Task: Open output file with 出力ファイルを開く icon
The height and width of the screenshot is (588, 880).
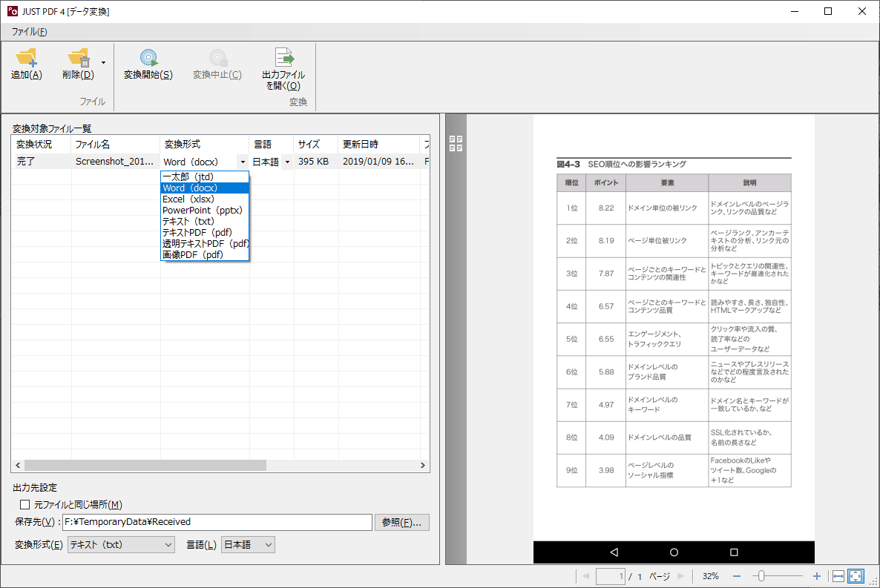Action: [x=284, y=57]
